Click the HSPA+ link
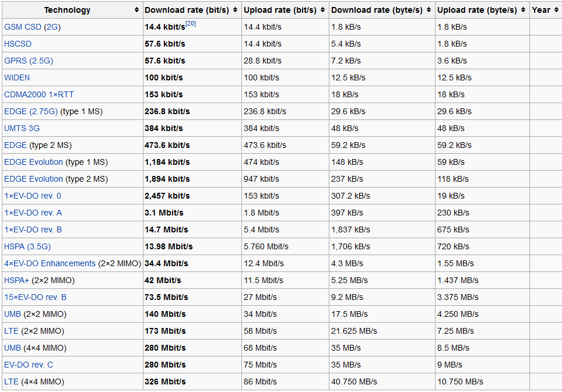 coord(16,280)
